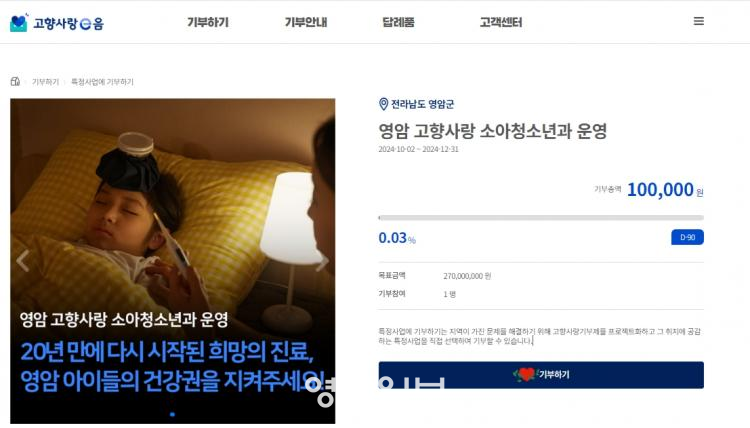Click the blue 기부하기 donate button
The image size is (750, 428).
click(x=541, y=374)
